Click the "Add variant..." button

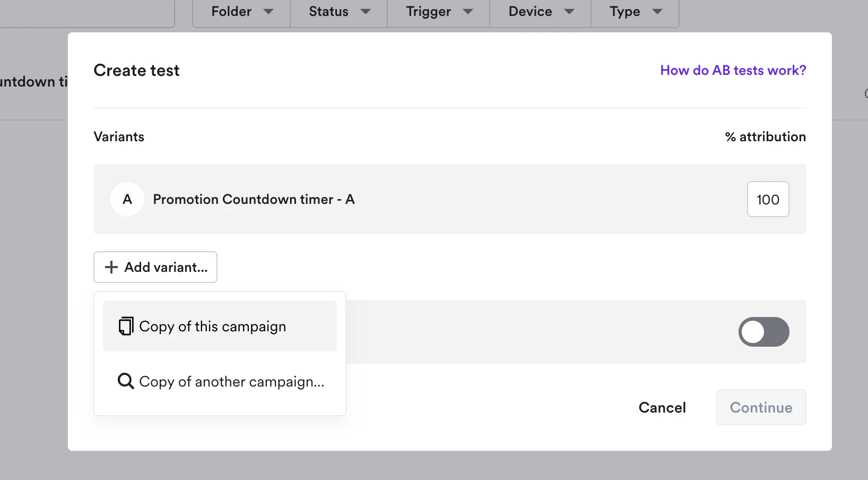(155, 267)
